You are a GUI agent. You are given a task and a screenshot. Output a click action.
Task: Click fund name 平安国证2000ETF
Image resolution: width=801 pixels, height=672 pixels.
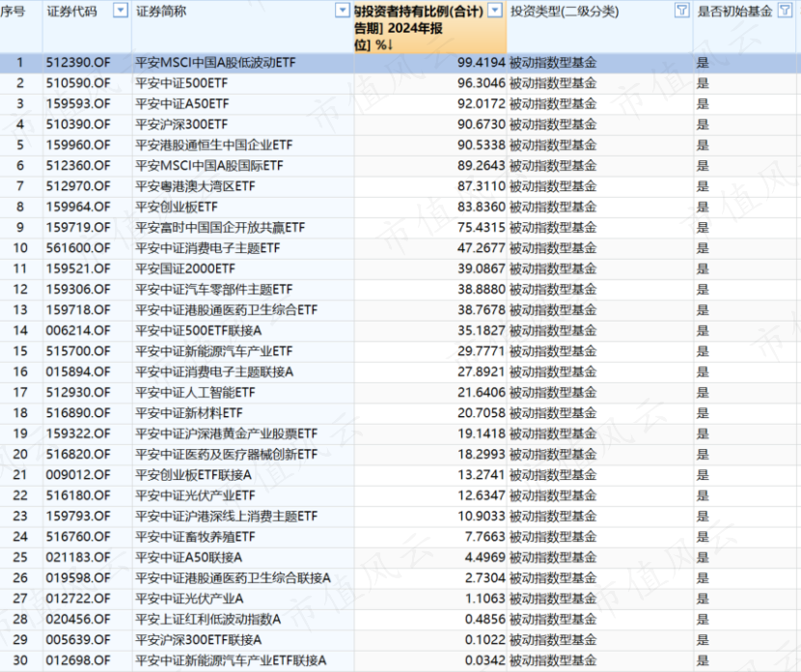click(x=185, y=268)
